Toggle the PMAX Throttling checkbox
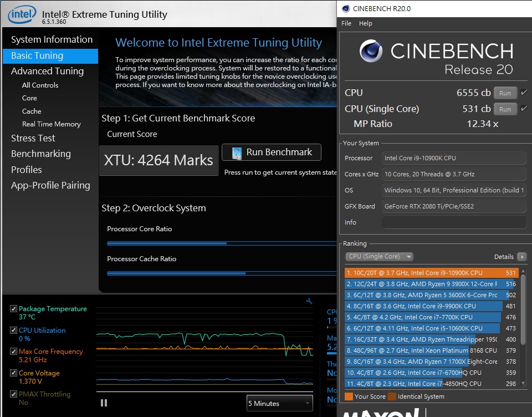Image resolution: width=532 pixels, height=417 pixels. point(13,394)
